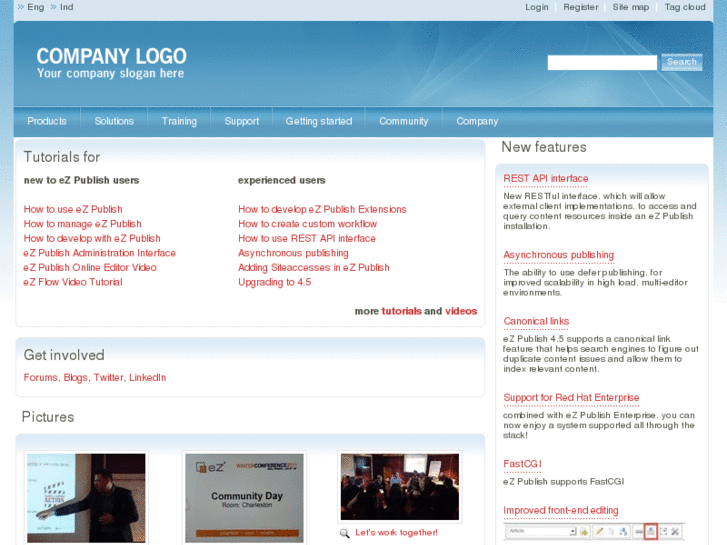
Task: Open the Getting started menu
Action: point(319,121)
